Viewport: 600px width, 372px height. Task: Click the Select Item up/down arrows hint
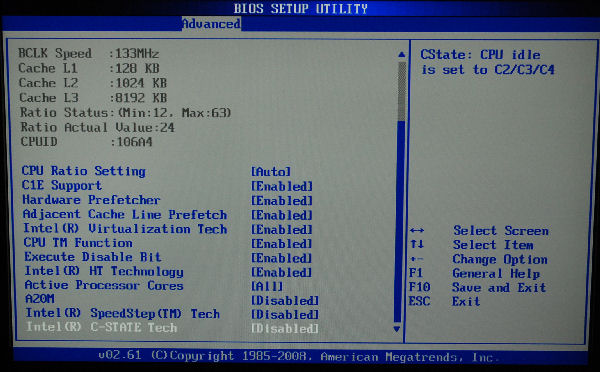coord(471,245)
